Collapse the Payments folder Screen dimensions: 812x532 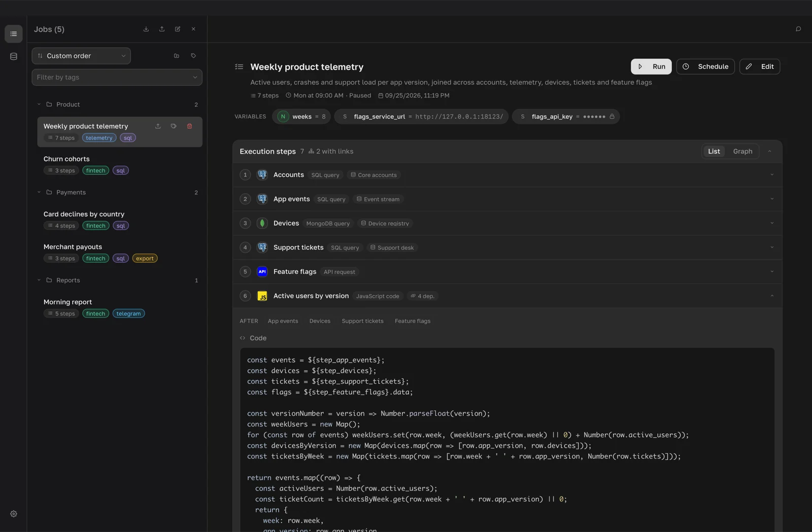point(39,192)
